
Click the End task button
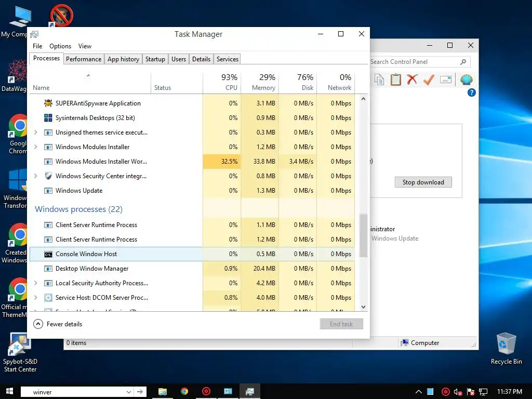point(341,324)
